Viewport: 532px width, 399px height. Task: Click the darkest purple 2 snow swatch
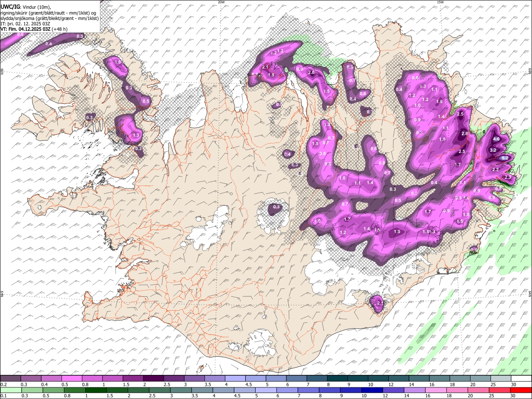coord(153,378)
